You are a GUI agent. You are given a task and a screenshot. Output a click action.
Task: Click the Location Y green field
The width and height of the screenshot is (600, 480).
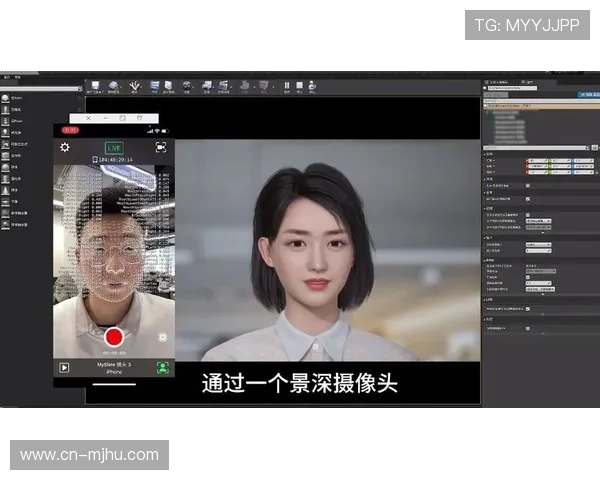(x=560, y=161)
